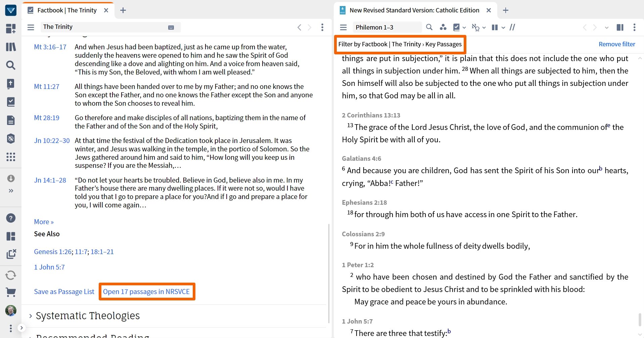The width and height of the screenshot is (644, 338).
Task: Open the Library books icon
Action: [x=11, y=47]
